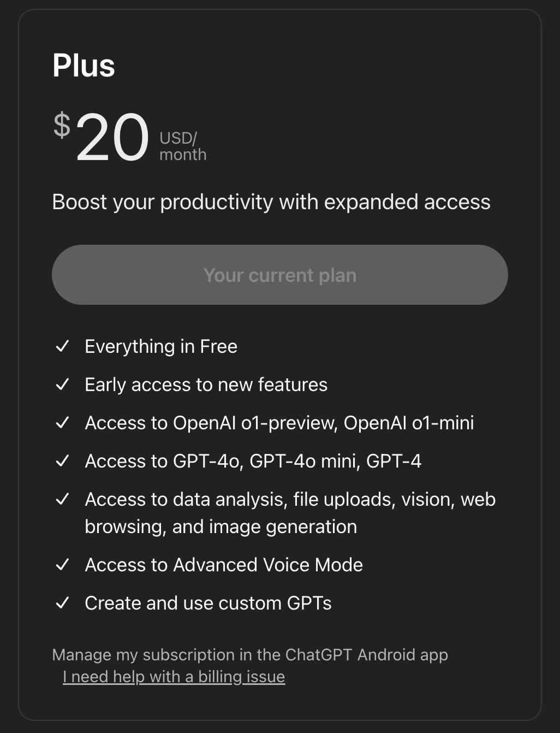The image size is (560, 733).
Task: Click the checkmark beside 'Create and use custom GPTs'
Action: 63,603
